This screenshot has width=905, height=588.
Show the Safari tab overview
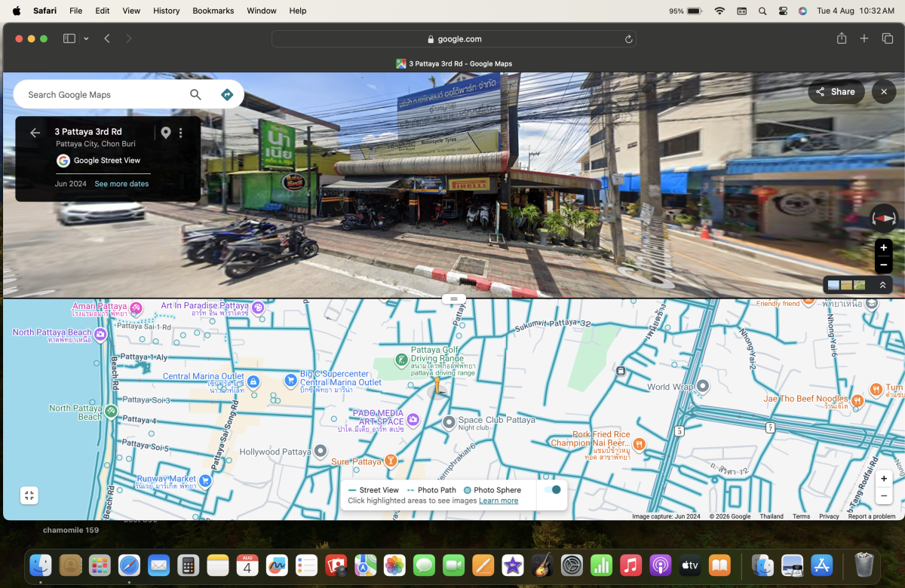click(x=888, y=38)
